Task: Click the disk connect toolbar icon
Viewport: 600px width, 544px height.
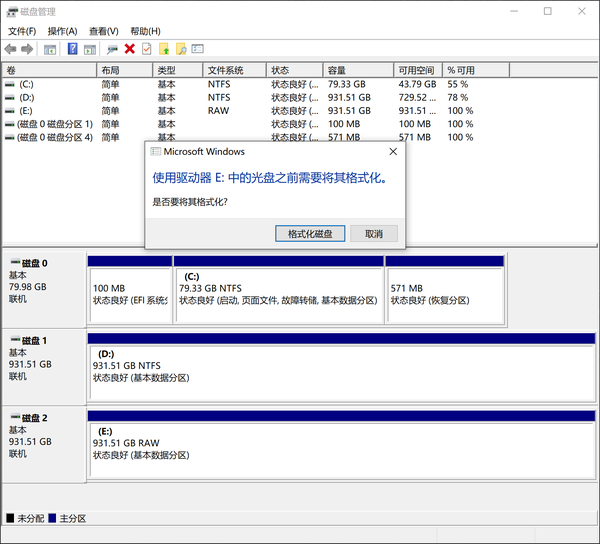Action: coord(112,49)
